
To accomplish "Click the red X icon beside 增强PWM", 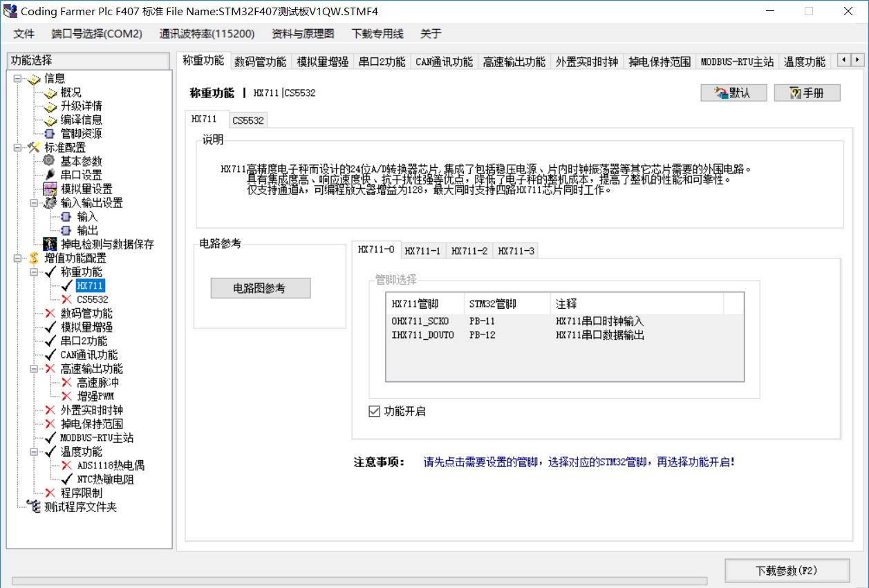I will [x=66, y=397].
